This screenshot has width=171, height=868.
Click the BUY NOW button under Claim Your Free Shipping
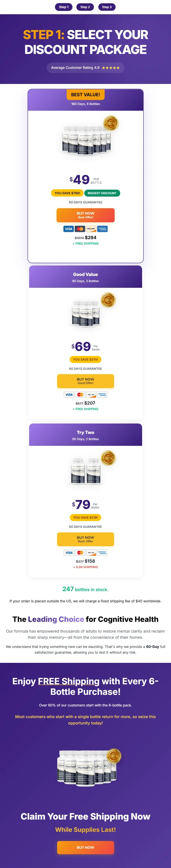pyautogui.click(x=85, y=847)
